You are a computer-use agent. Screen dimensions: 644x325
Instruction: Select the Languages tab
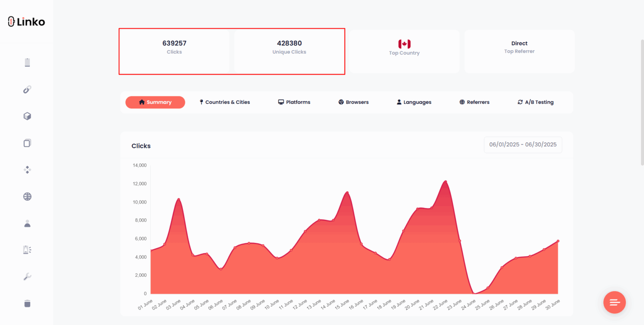click(x=414, y=102)
